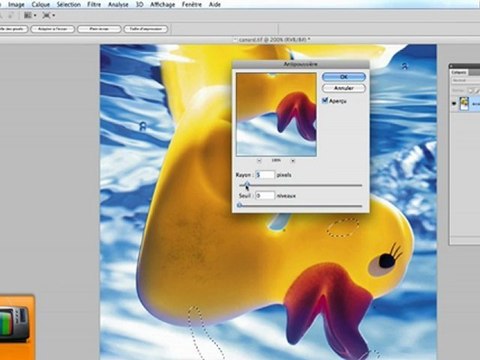
Task: Zoom in the dialog preview with plus
Action: tap(293, 161)
